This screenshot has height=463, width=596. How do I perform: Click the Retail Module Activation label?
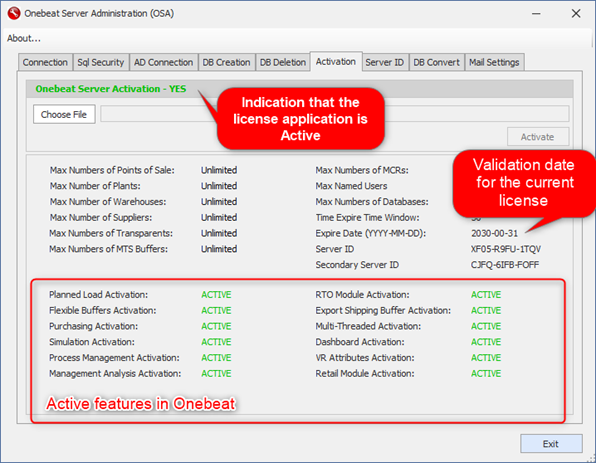point(365,374)
